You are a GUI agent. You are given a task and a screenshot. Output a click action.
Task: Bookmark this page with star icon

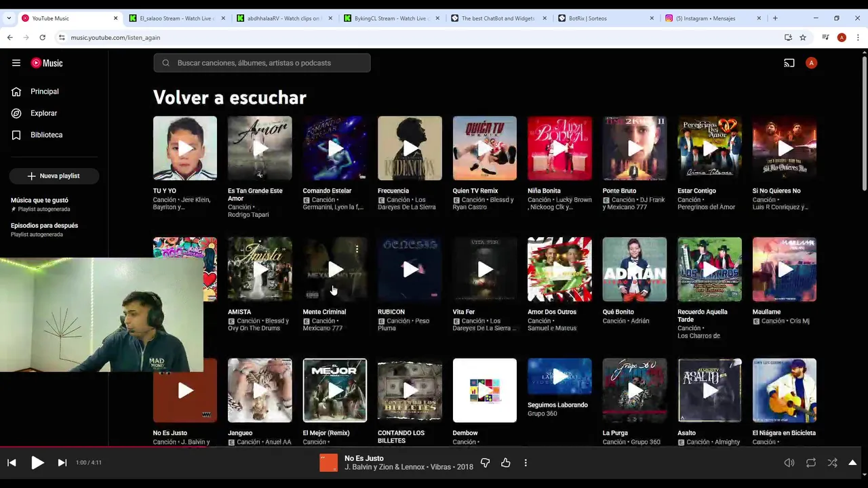(803, 38)
